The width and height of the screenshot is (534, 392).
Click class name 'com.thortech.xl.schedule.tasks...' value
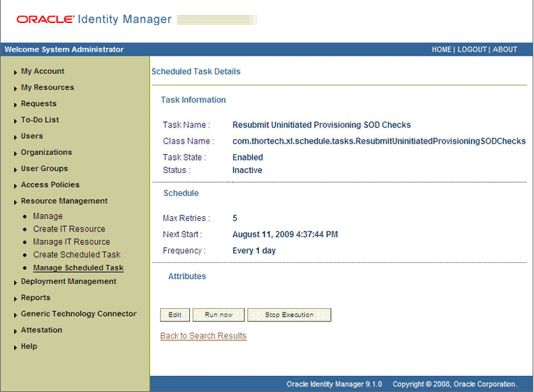(379, 141)
